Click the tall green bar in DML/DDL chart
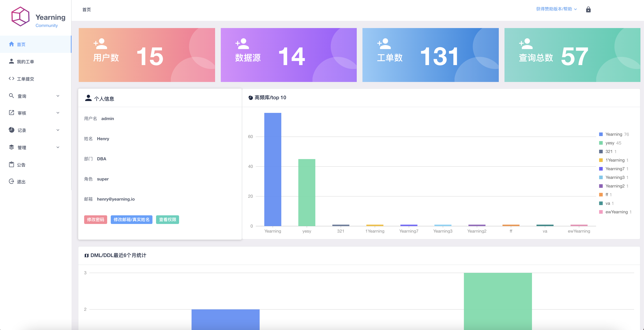644x330 pixels. click(498, 301)
